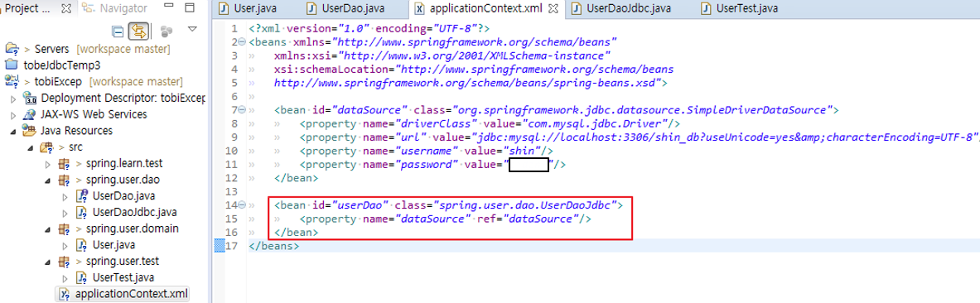Open the UserDao.java editor tab

click(x=346, y=9)
